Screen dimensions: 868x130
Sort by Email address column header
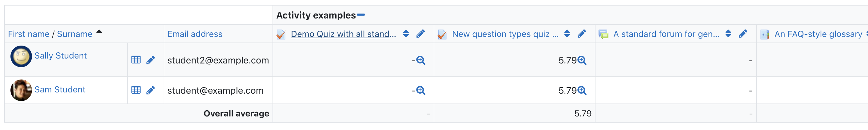coord(195,34)
